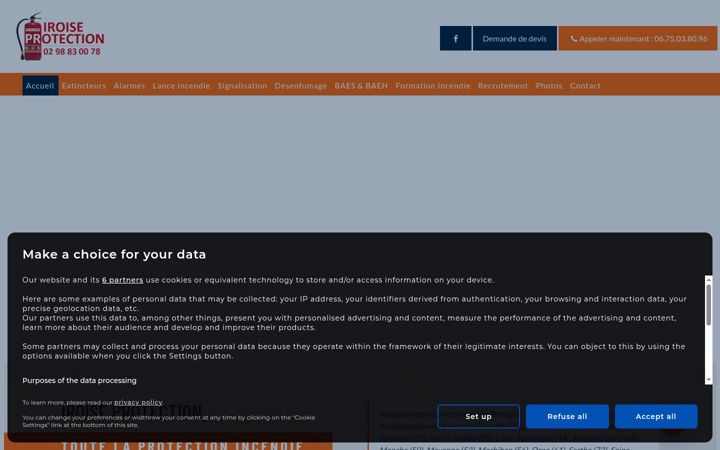Open the 6 partners link
Screen dimensions: 720x450
click(123, 280)
